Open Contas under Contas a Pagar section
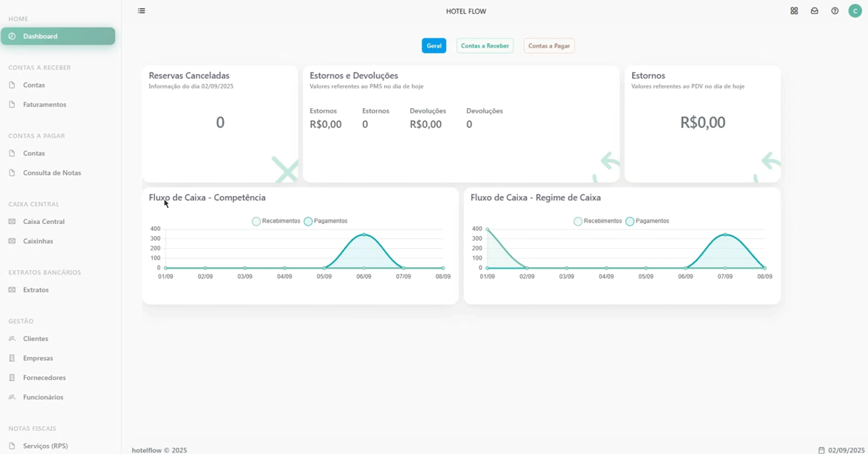 (x=34, y=154)
